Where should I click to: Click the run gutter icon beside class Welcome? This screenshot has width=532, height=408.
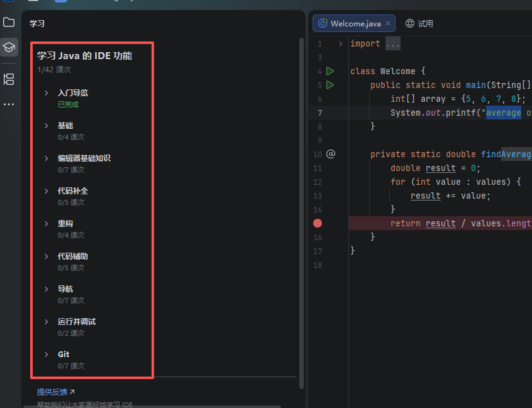pyautogui.click(x=330, y=71)
